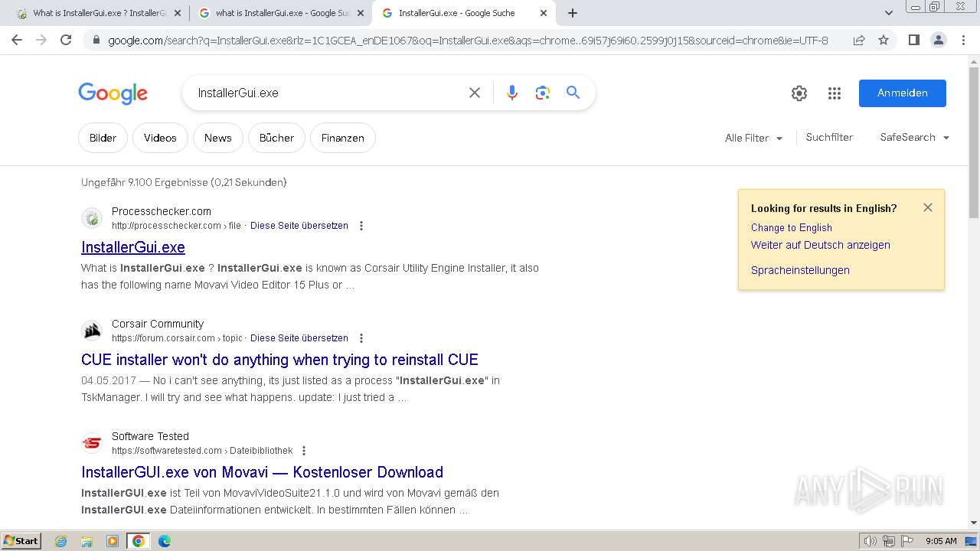This screenshot has height=551, width=980.
Task: Expand the tab search dropdown
Action: tap(888, 13)
